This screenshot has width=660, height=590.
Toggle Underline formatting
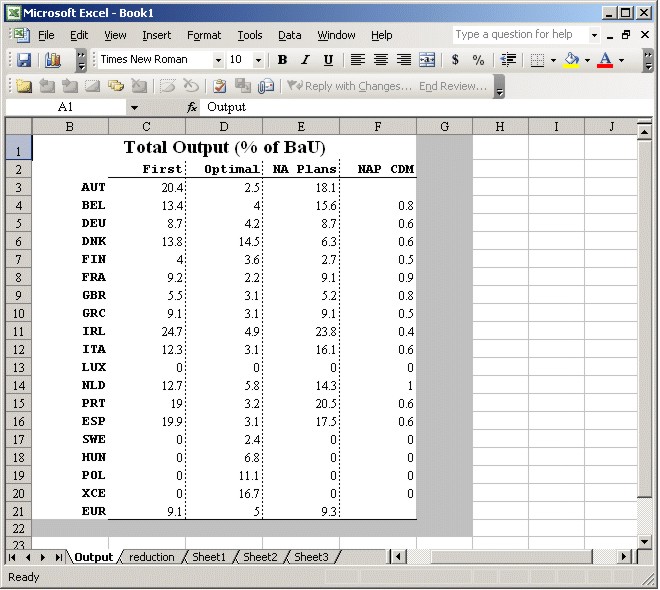pyautogui.click(x=328, y=60)
